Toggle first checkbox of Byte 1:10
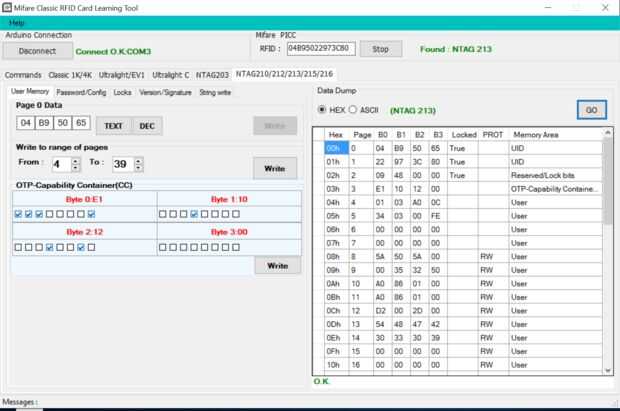Screen dimensions: 620x411 click(x=163, y=214)
